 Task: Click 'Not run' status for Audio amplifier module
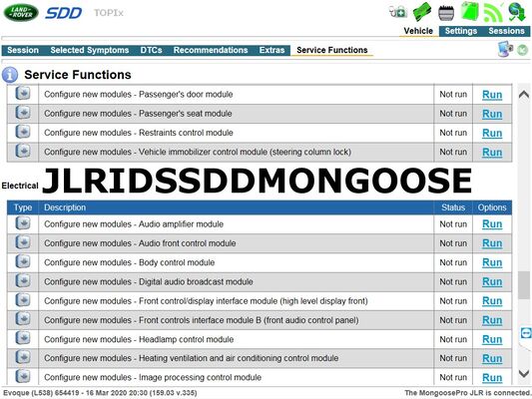pyautogui.click(x=453, y=224)
